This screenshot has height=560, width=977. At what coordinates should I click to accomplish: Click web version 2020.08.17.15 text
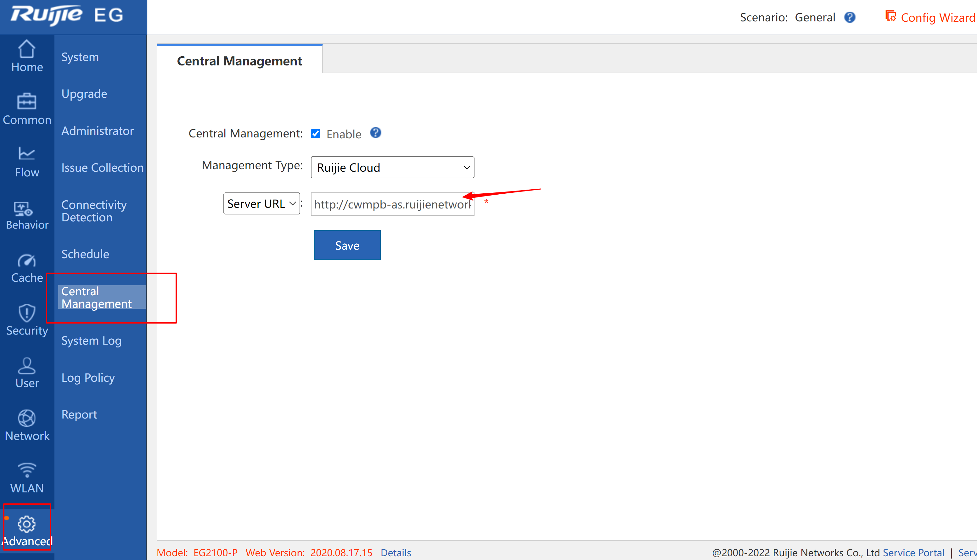click(x=341, y=553)
